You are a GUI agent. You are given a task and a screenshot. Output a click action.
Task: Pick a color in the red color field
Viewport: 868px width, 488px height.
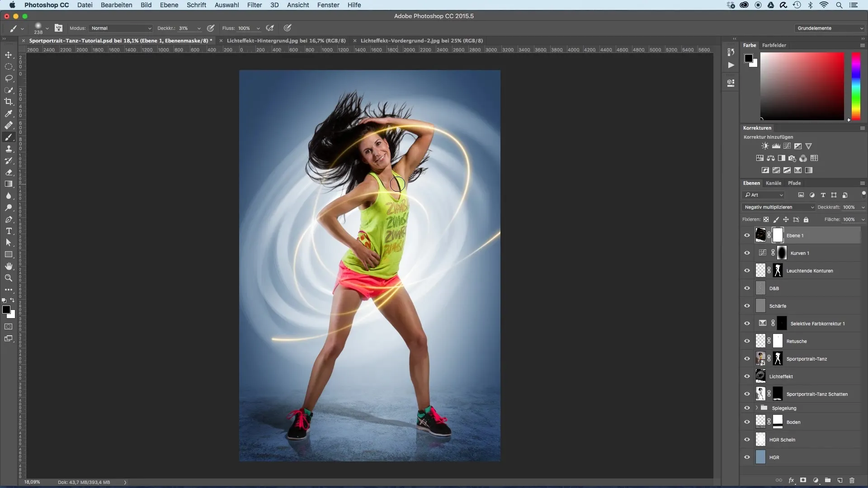(802, 86)
